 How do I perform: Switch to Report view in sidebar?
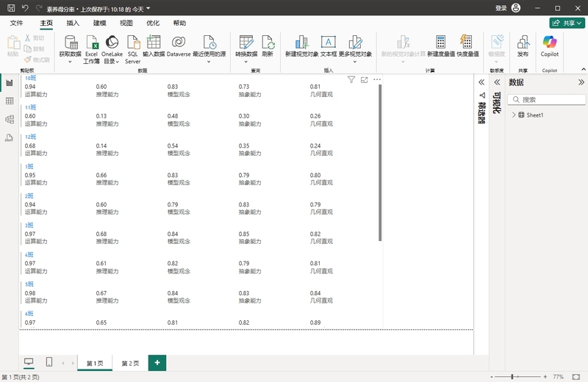pos(10,83)
